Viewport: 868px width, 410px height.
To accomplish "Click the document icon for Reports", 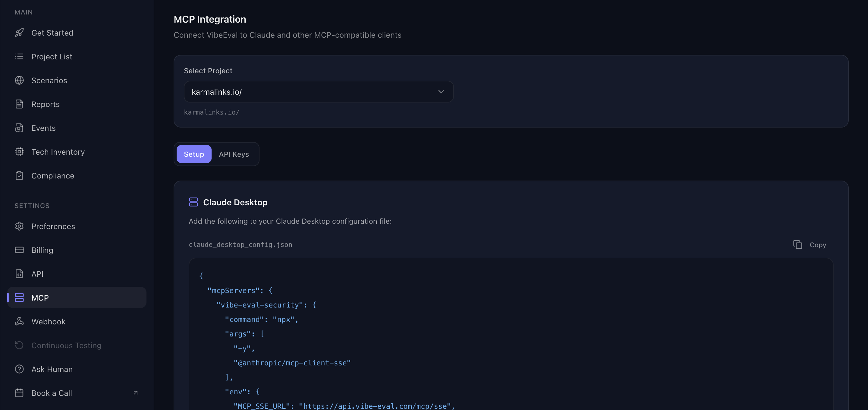I will tap(19, 104).
